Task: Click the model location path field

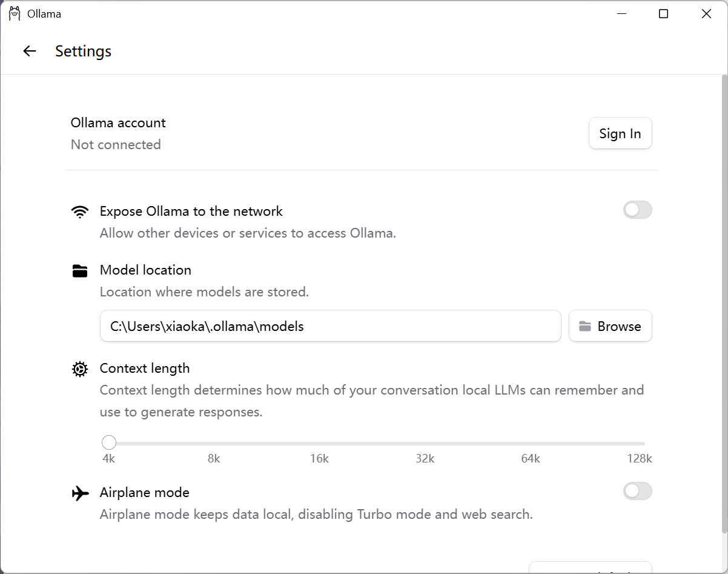Action: pos(331,326)
